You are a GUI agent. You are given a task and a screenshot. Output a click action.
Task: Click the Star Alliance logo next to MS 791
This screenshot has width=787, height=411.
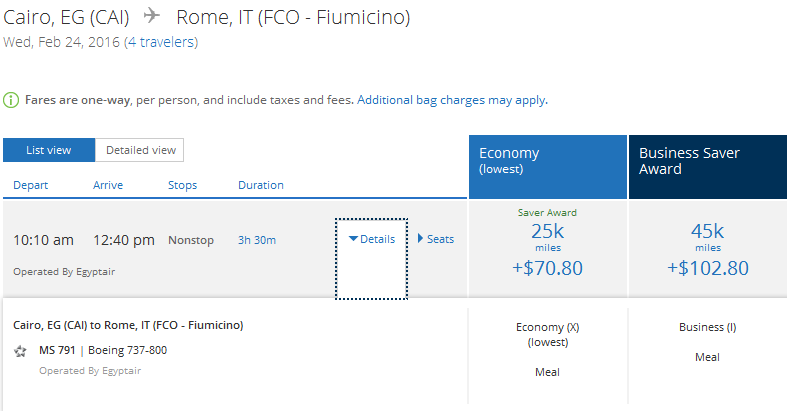coord(20,351)
